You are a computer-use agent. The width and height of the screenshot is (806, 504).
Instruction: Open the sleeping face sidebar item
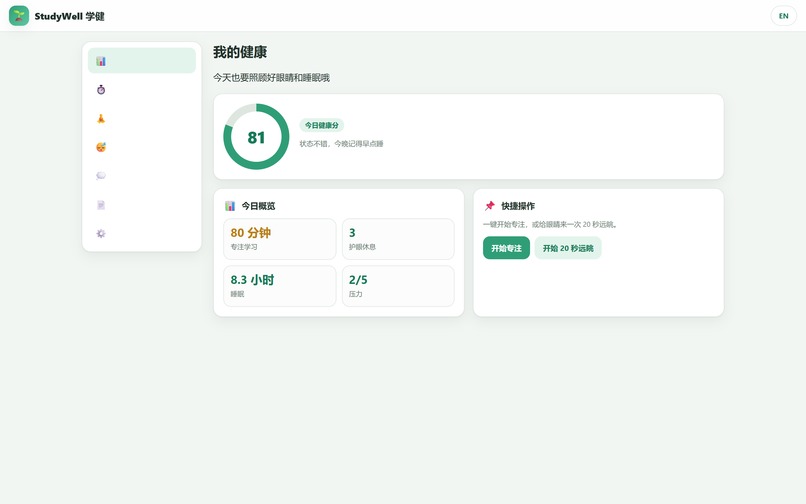click(x=142, y=147)
